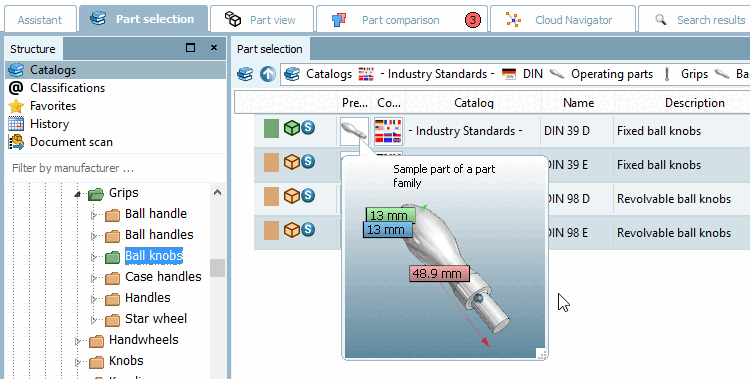Image resolution: width=750 pixels, height=379 pixels.
Task: Select the Part selection main tab
Action: point(143,19)
